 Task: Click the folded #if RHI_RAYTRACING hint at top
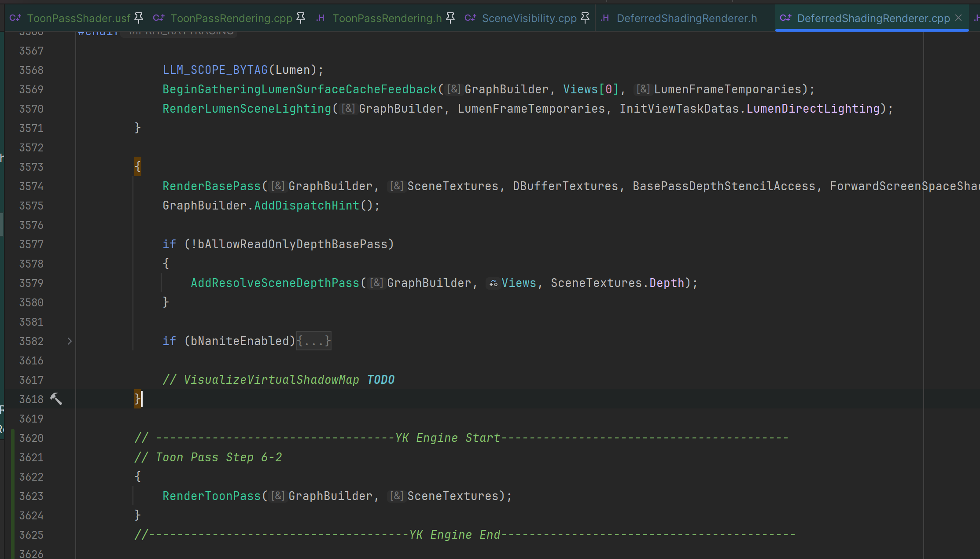(x=181, y=32)
